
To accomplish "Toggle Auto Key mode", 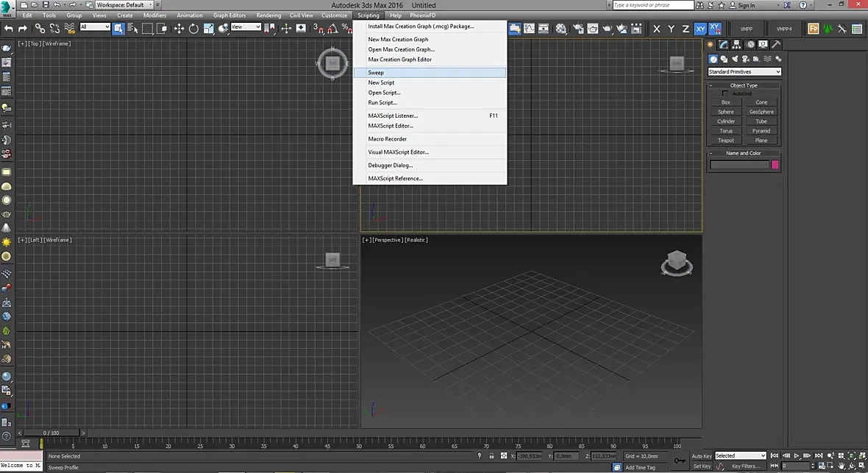I will click(701, 456).
